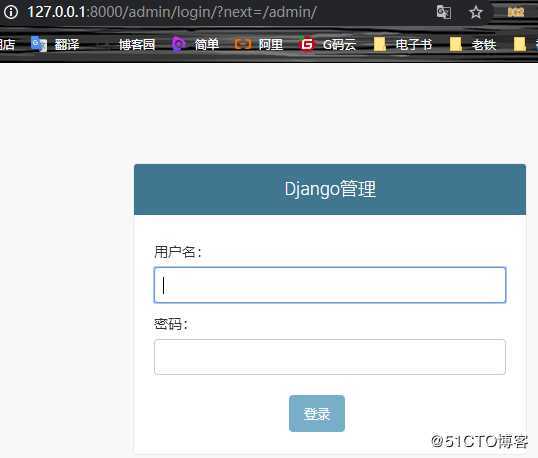
Task: Click the extension icon right of the star
Action: (x=516, y=12)
